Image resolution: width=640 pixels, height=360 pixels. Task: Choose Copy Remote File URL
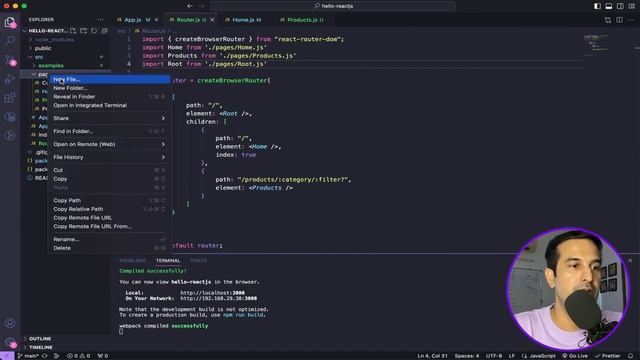coord(109,218)
